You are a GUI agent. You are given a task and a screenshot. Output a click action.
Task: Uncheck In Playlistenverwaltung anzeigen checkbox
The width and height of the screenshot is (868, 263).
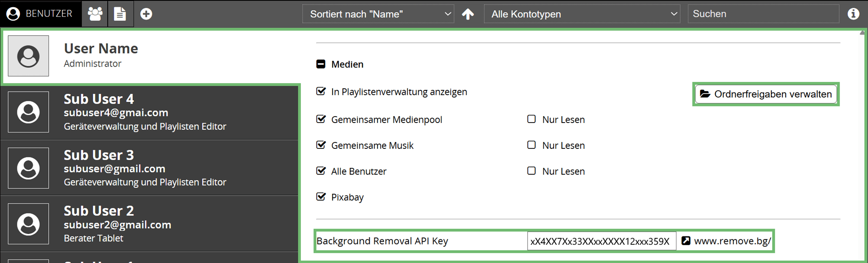(321, 92)
